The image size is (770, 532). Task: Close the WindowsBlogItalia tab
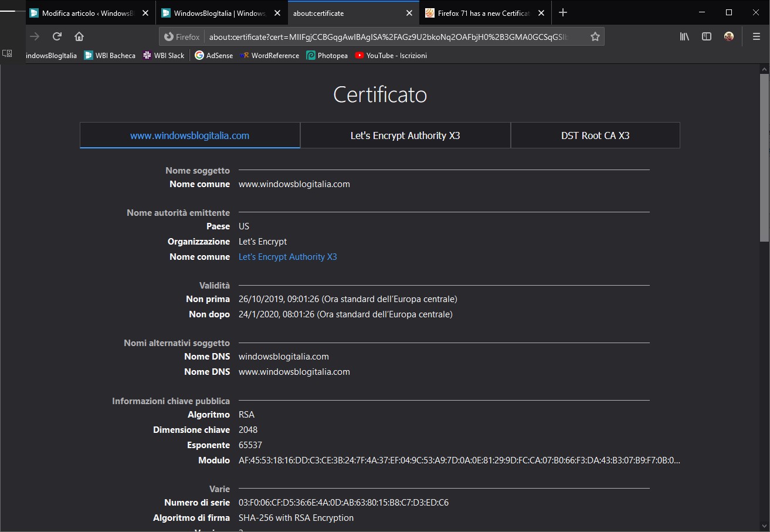pyautogui.click(x=277, y=13)
